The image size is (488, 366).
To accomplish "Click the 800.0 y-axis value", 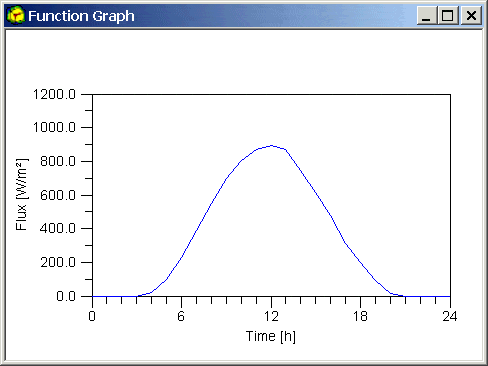I will [x=58, y=161].
